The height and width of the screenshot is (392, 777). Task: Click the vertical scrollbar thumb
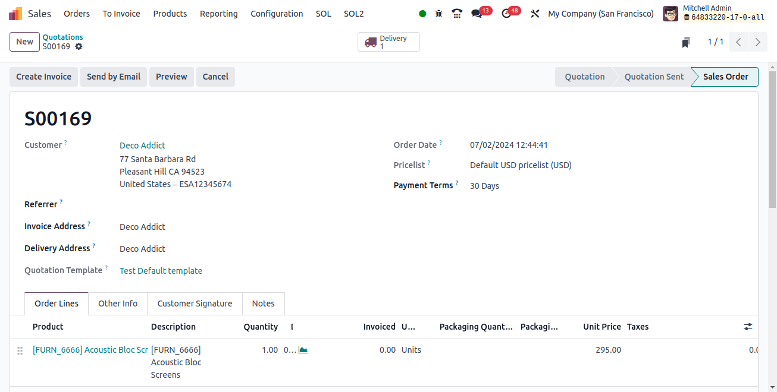coord(772,139)
